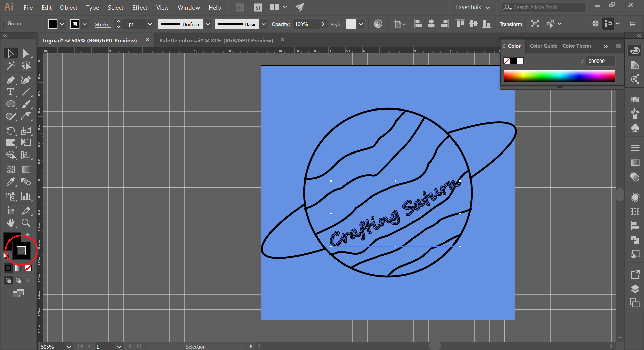Screen dimensions: 644x350
Task: Close the Logo.ai document tab
Action: click(x=147, y=40)
